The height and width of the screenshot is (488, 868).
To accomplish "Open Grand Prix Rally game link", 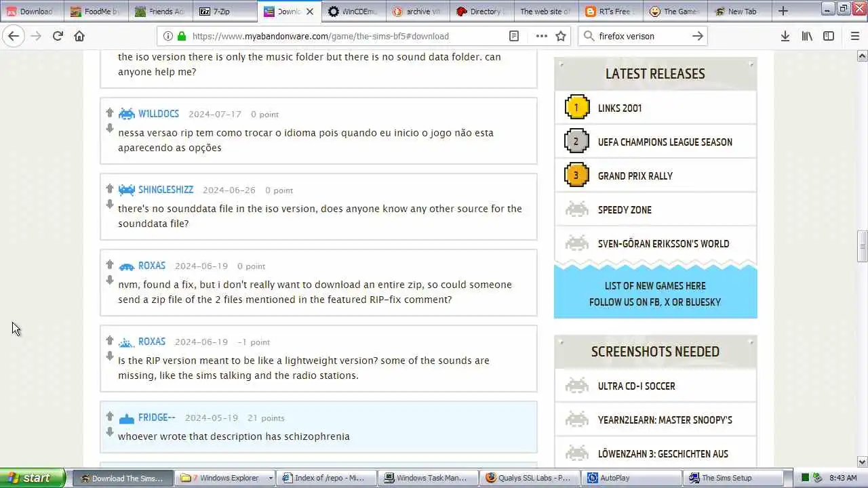I will click(635, 176).
